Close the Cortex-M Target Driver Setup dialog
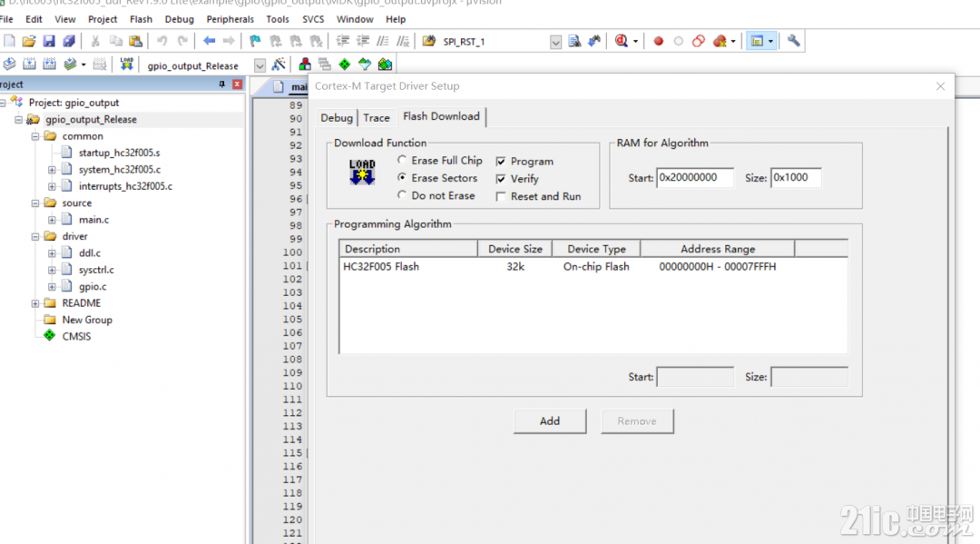 pyautogui.click(x=941, y=86)
